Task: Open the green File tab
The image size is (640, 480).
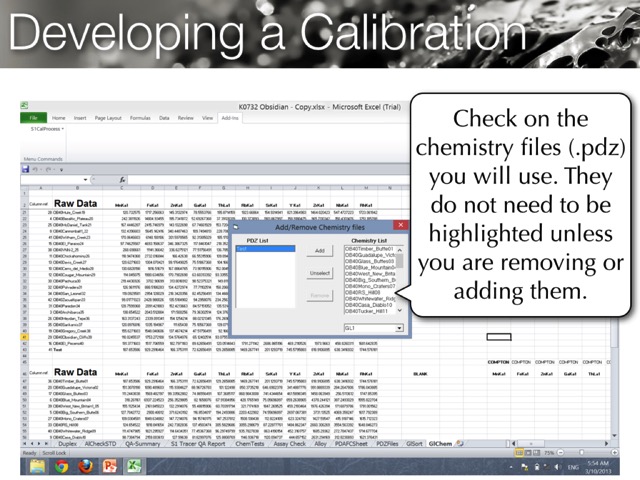Action: pos(33,117)
